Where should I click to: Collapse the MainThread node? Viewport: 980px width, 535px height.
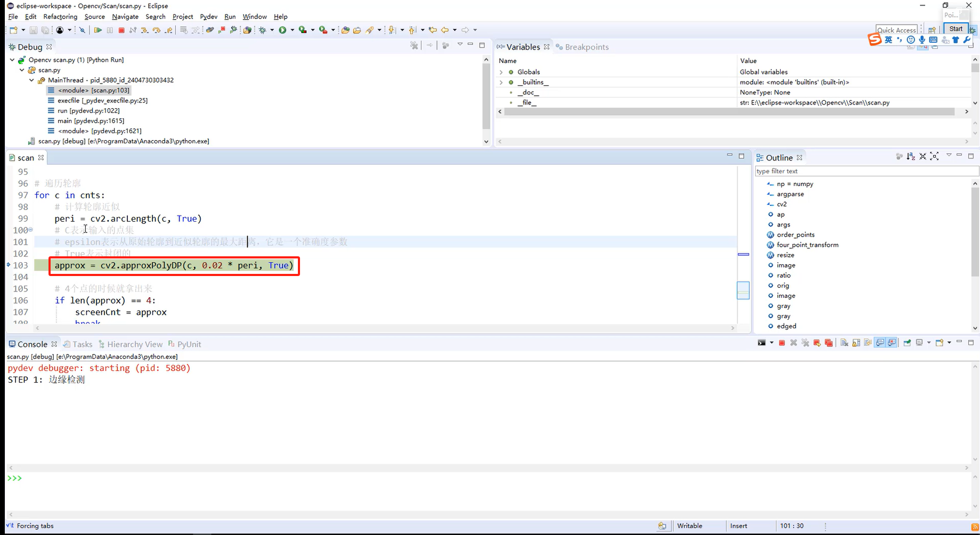pos(31,80)
